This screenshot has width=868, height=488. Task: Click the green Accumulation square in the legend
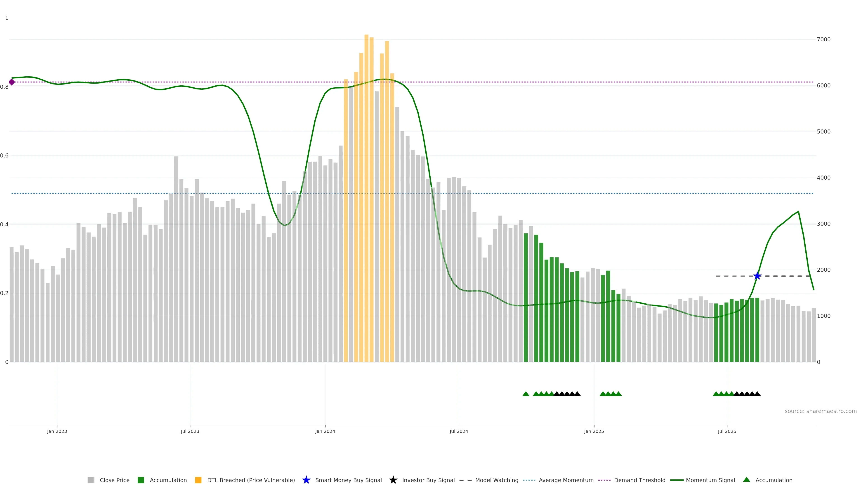point(141,480)
